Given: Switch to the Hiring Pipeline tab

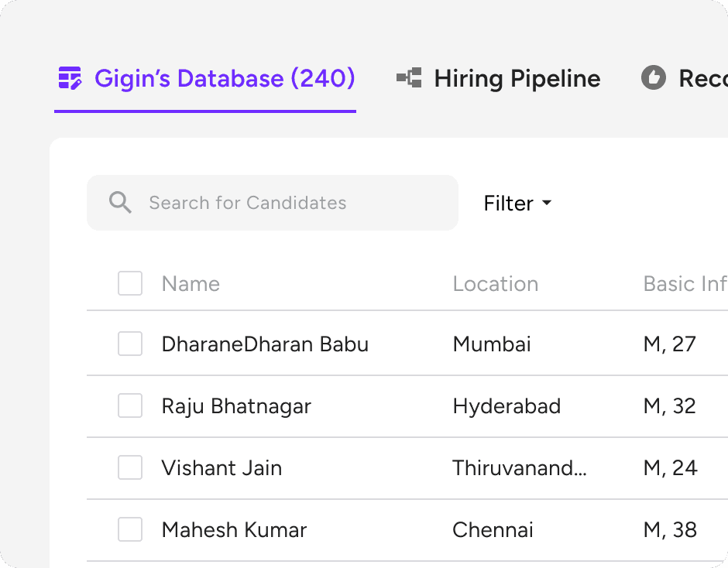Looking at the screenshot, I should (x=517, y=78).
